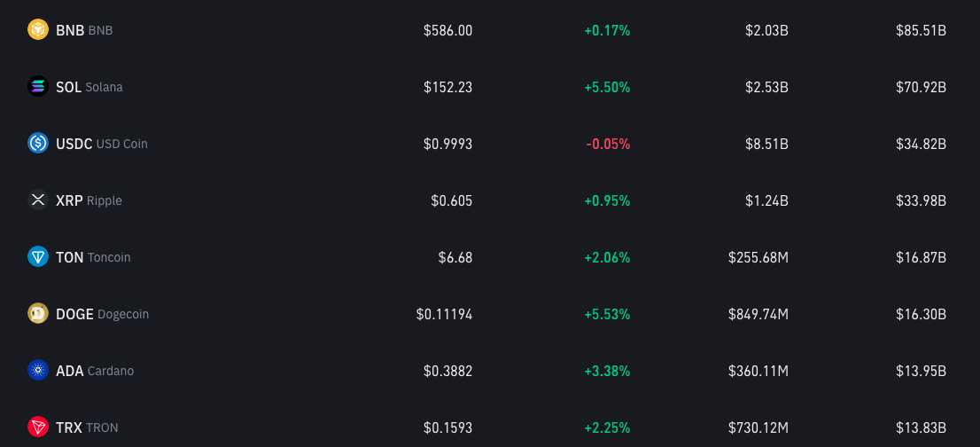Click the Dogecoin logo icon
Image resolution: width=980 pixels, height=447 pixels.
pos(38,314)
